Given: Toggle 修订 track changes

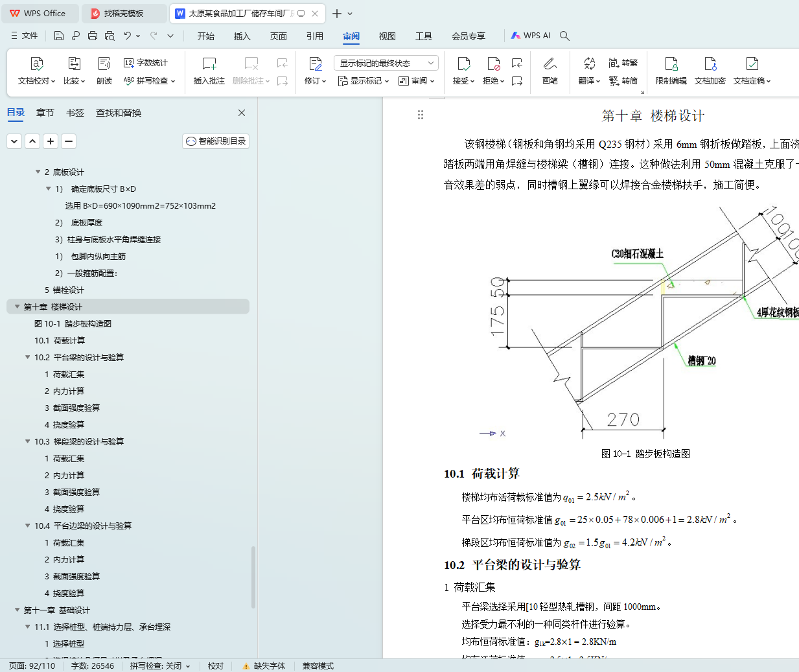Looking at the screenshot, I should pyautogui.click(x=315, y=71).
